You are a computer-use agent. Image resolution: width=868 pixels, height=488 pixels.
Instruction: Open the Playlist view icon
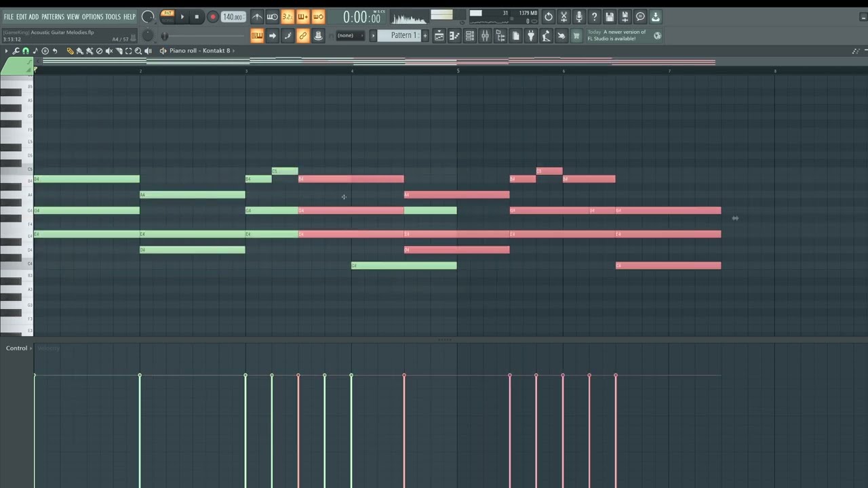[439, 36]
